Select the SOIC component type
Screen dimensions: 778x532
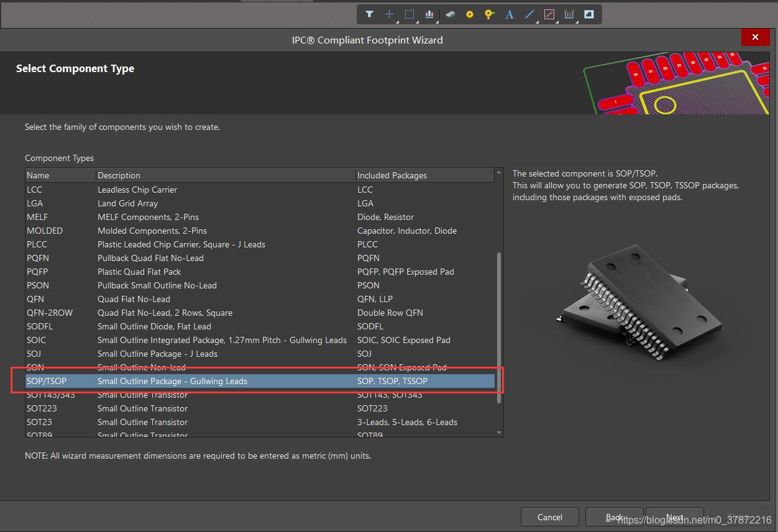(260, 340)
